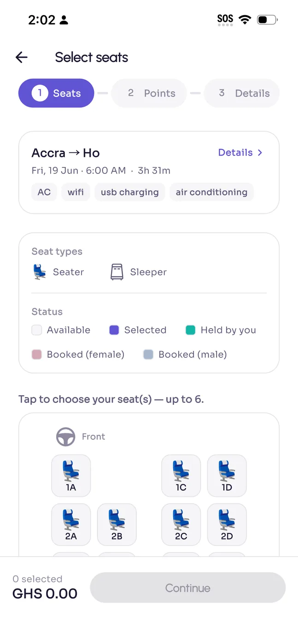Tap the steering wheel Front icon
Viewport: 298px width, 644px height.
[66, 437]
